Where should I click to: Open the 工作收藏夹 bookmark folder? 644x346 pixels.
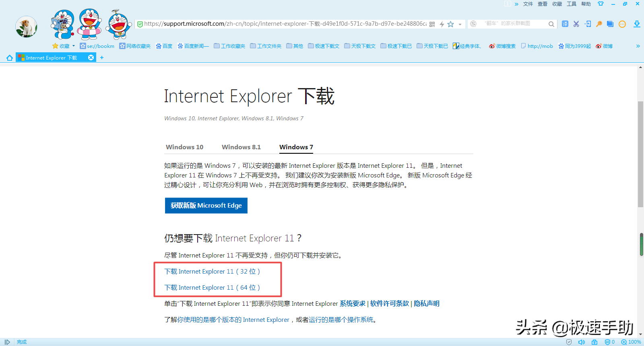(x=229, y=46)
